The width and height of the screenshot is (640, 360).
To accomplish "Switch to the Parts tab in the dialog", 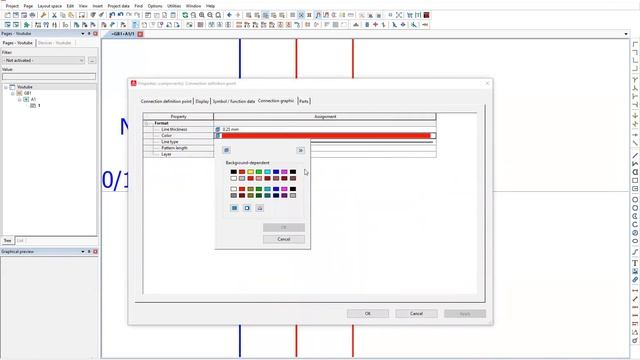I will (x=304, y=101).
